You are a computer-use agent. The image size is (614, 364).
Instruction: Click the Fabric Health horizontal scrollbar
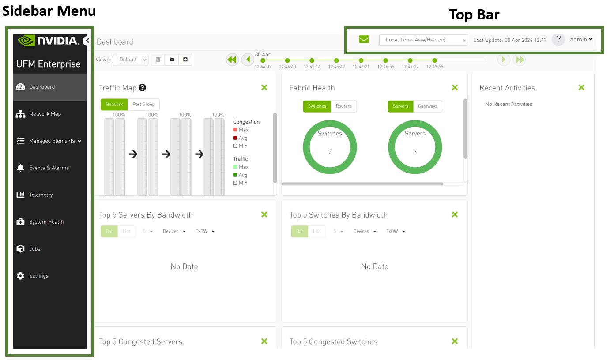pyautogui.click(x=362, y=184)
